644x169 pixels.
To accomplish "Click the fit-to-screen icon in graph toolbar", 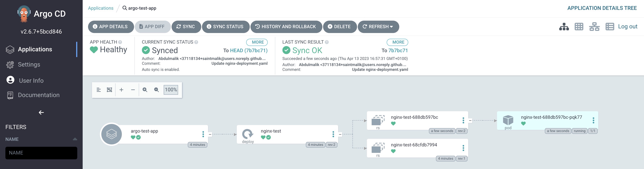I will pos(109,90).
